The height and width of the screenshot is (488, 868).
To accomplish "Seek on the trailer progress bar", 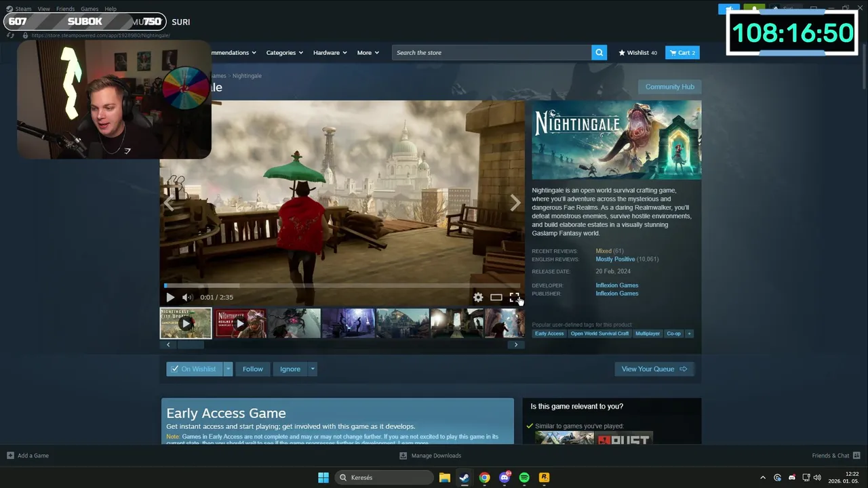I will [x=342, y=285].
